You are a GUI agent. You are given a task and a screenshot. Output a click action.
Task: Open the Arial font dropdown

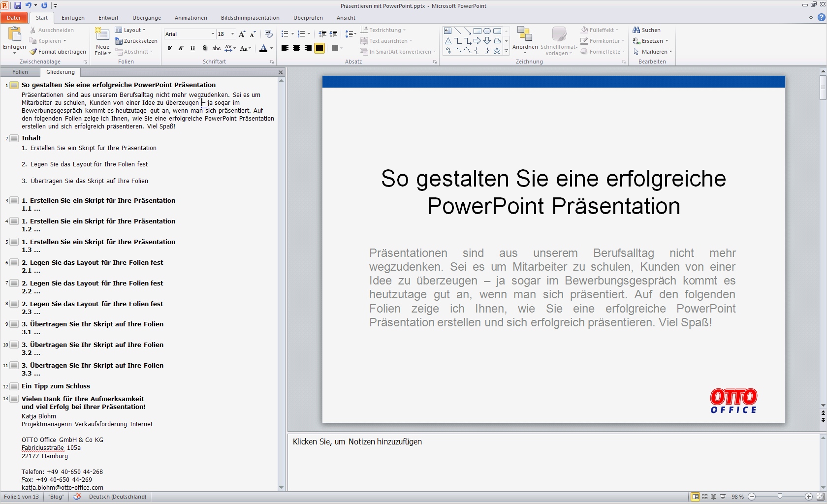(x=212, y=34)
